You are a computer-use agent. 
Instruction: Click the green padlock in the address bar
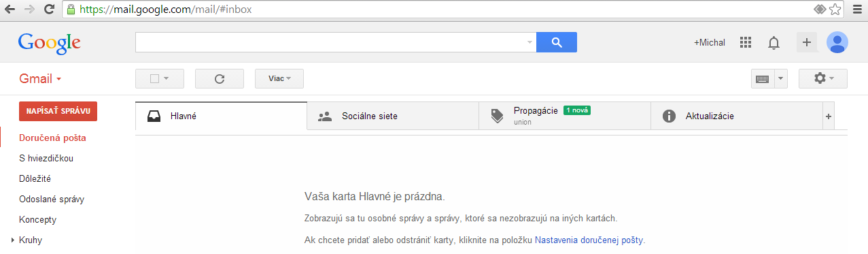coord(71,10)
